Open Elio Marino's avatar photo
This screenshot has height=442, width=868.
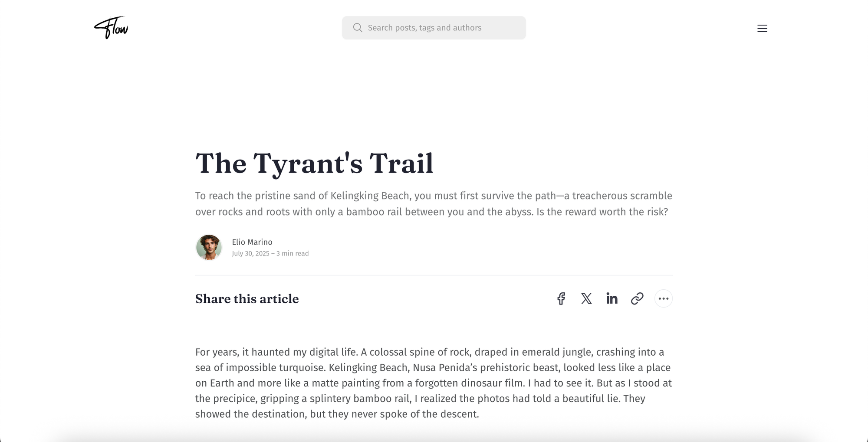pyautogui.click(x=209, y=247)
